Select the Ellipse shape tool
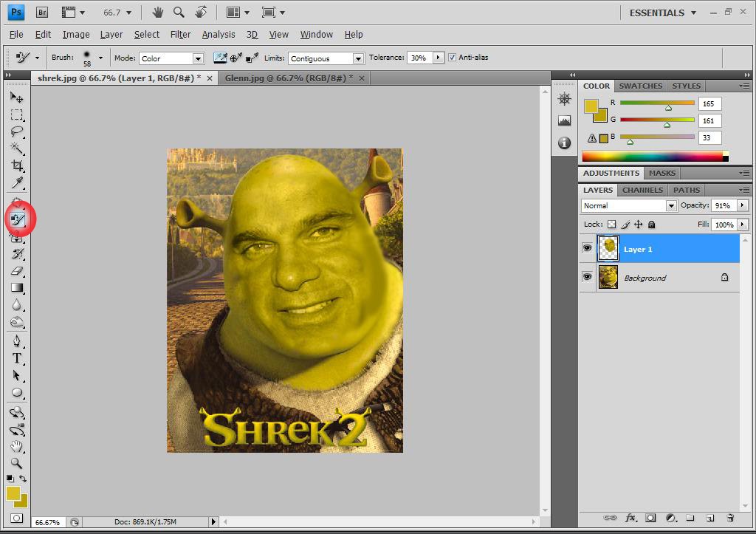Image resolution: width=756 pixels, height=534 pixels. [17, 393]
